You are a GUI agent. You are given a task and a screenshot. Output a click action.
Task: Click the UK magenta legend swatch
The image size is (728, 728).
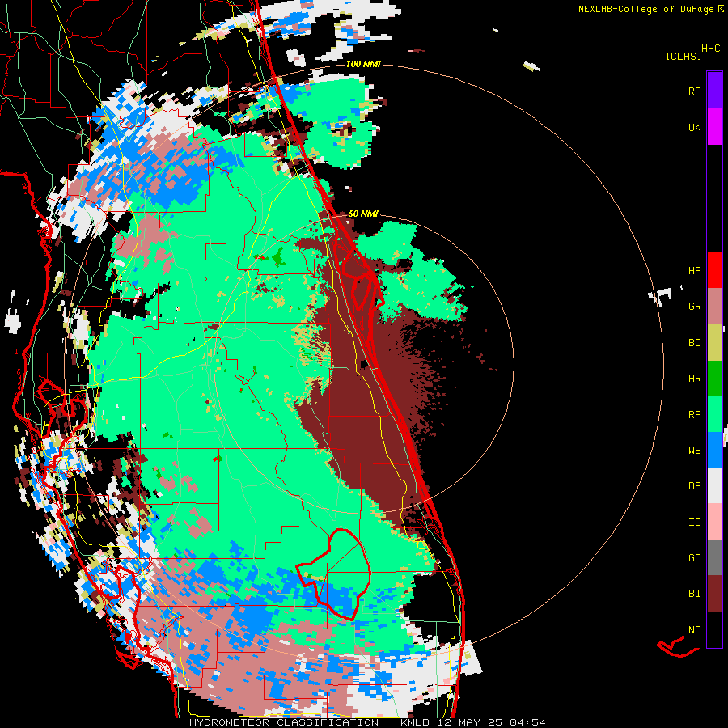(x=714, y=127)
